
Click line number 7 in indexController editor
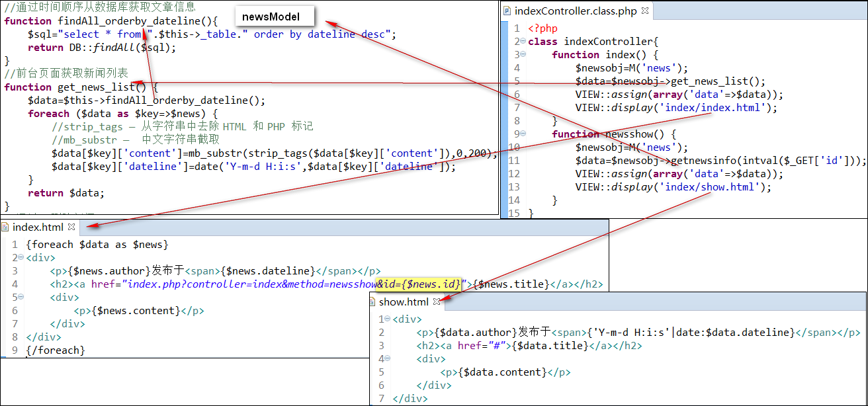pyautogui.click(x=517, y=108)
